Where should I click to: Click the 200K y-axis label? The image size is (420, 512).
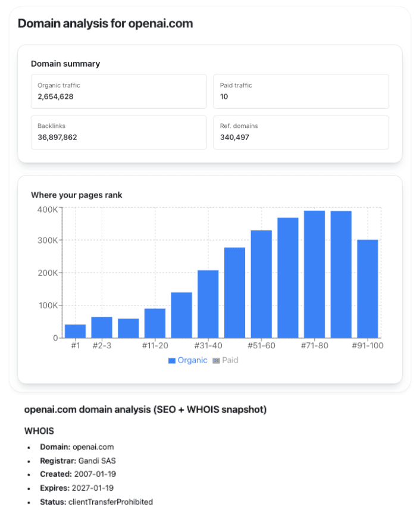48,273
